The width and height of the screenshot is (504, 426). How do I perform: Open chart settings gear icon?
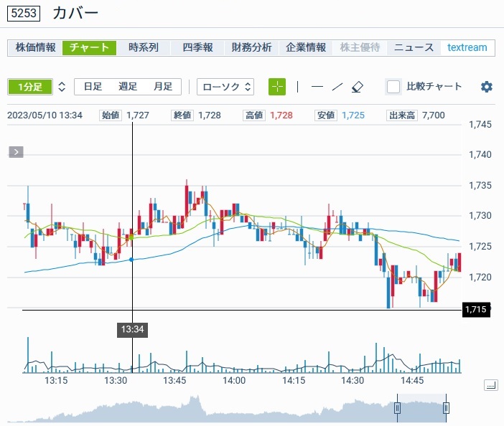(x=487, y=87)
